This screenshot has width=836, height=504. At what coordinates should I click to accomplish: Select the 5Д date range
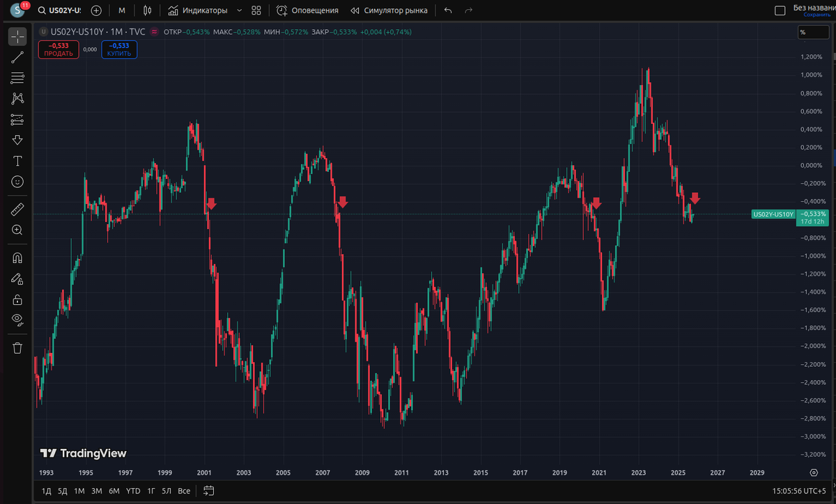63,491
